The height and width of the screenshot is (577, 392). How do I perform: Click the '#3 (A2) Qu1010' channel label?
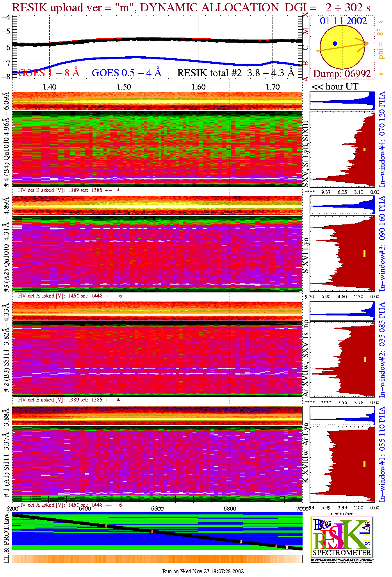pyautogui.click(x=6, y=269)
